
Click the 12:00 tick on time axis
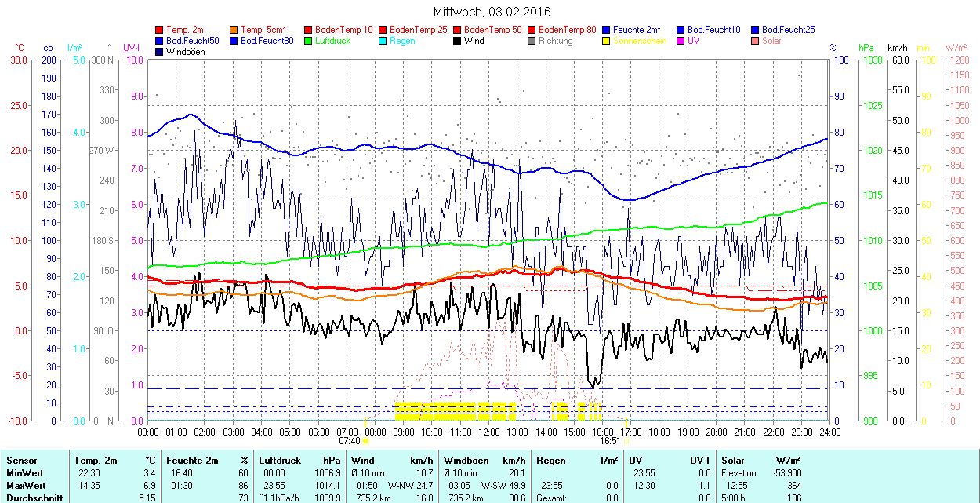click(x=489, y=432)
